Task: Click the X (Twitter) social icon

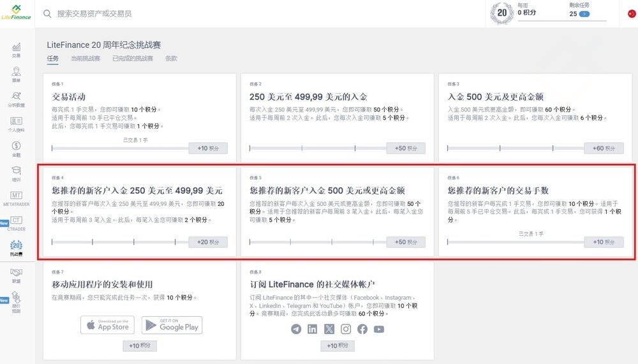Action: 329,329
